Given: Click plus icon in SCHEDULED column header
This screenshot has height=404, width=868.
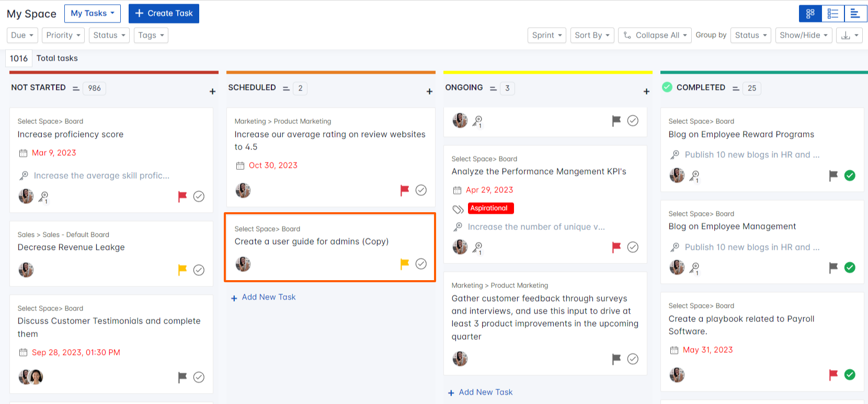Looking at the screenshot, I should click(429, 91).
